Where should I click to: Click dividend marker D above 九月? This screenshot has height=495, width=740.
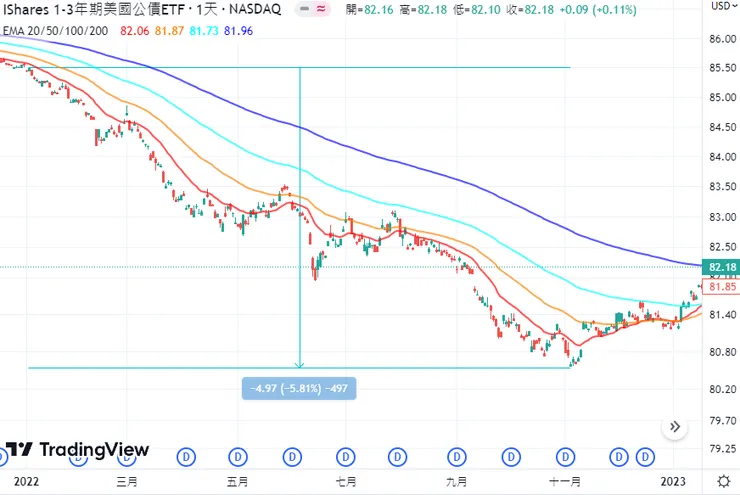pyautogui.click(x=456, y=457)
